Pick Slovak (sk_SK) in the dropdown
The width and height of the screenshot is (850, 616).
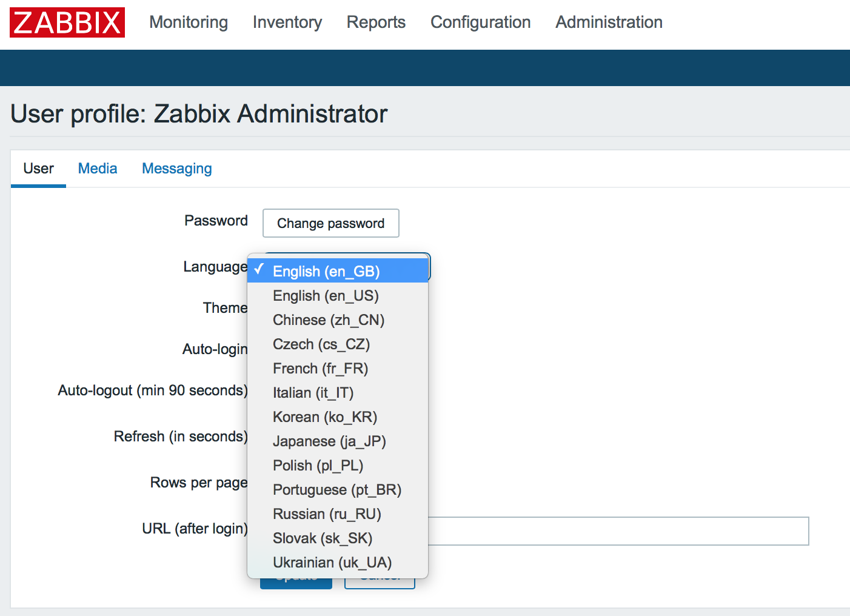click(338, 538)
